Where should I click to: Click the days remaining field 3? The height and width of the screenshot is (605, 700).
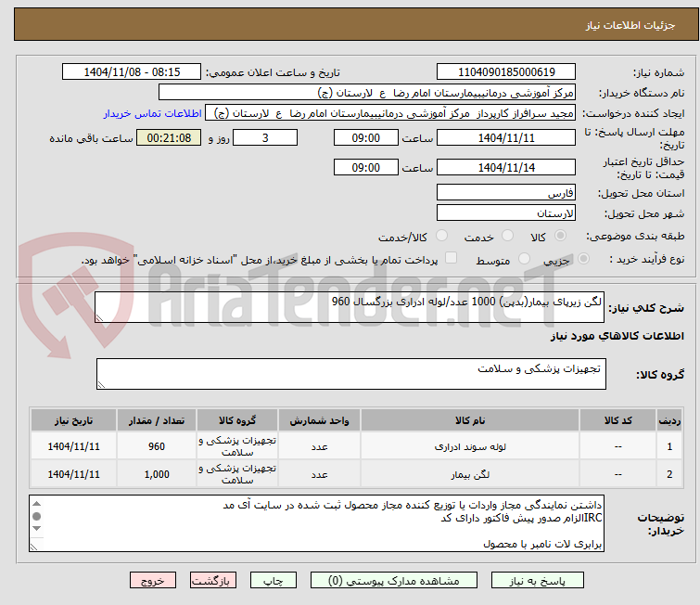pyautogui.click(x=265, y=137)
